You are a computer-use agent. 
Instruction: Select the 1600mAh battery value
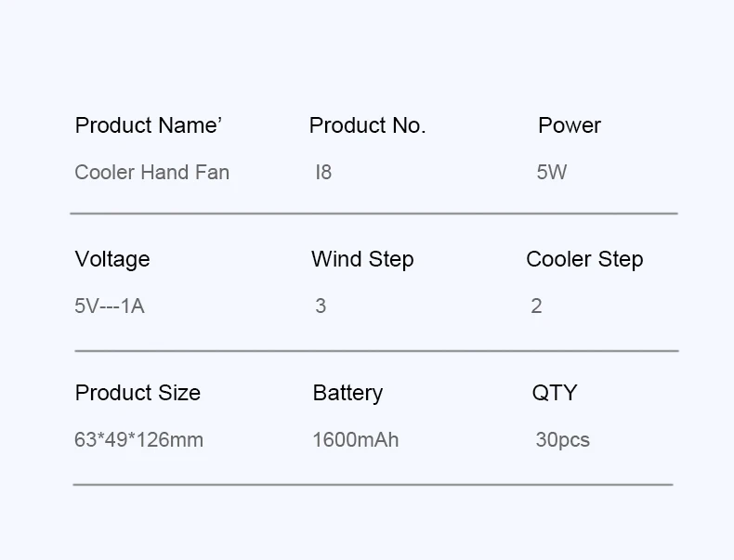point(356,440)
